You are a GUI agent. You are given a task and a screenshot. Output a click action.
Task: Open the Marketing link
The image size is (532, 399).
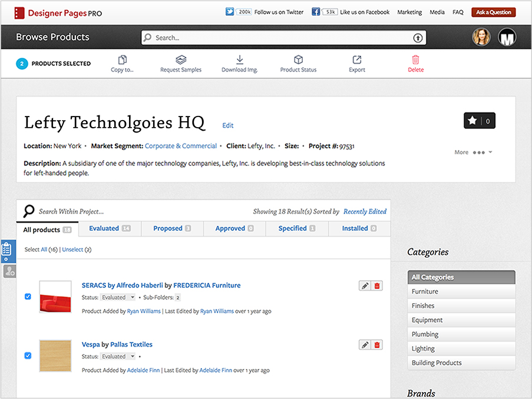point(409,12)
